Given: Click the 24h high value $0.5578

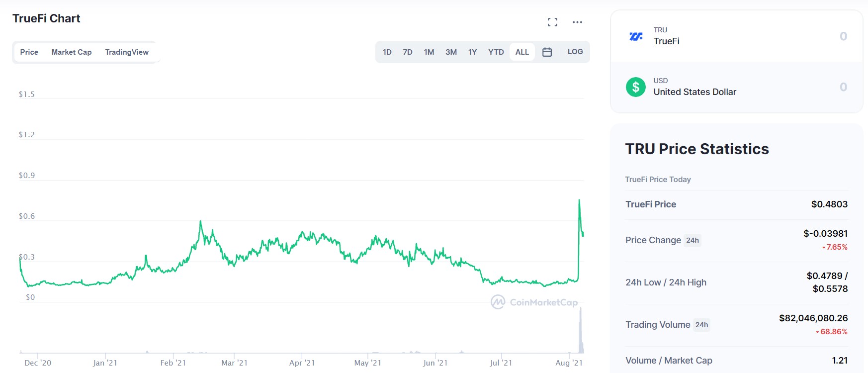Looking at the screenshot, I should [830, 288].
